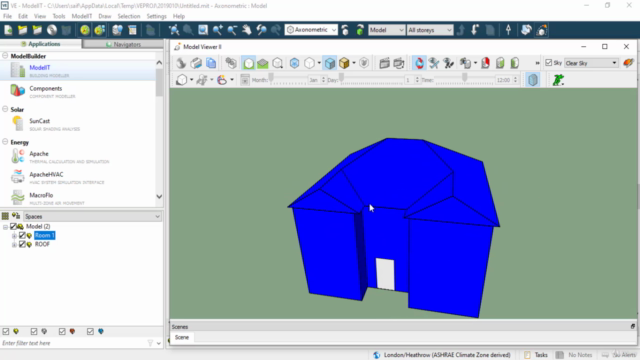Click the north arrow icon in toolbar
This screenshot has width=640, height=360.
508,30
